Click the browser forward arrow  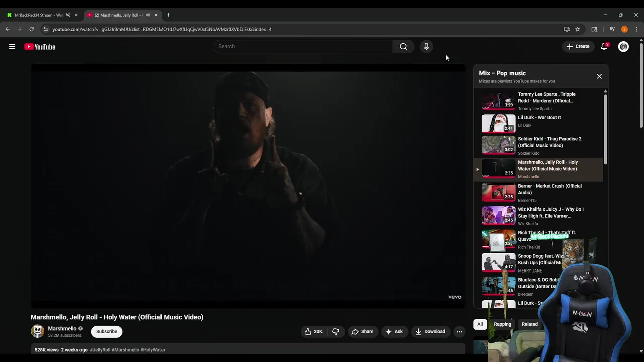19,29
